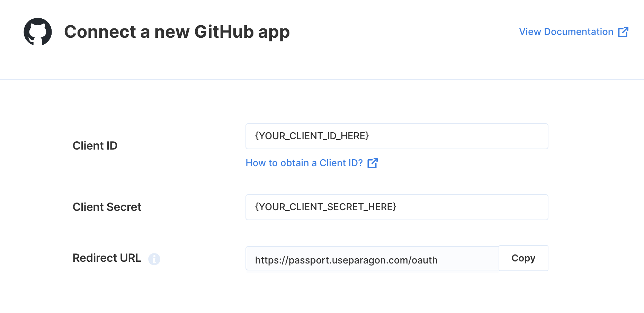Click the {YOUR_CLIENT_ID_HERE} placeholder text
Screen dimensions: 644x313
pos(312,136)
